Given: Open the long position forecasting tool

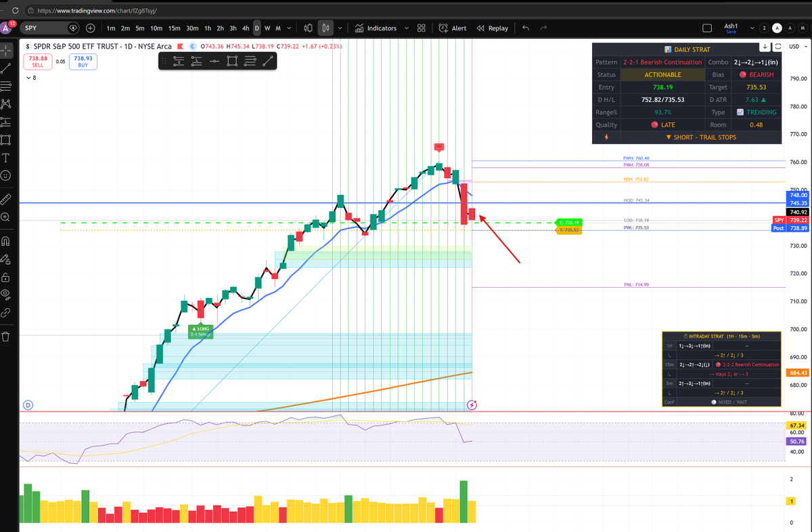Looking at the screenshot, I should 6,123.
